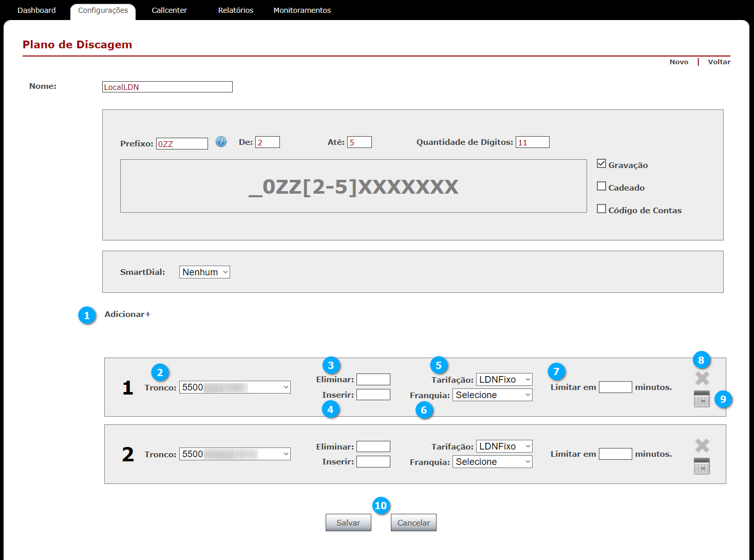
Task: Open the Monitoramentos tab
Action: pos(302,10)
